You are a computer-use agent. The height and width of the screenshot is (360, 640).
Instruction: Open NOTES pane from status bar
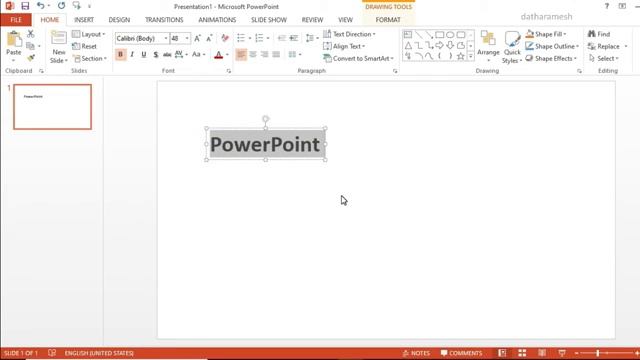click(x=416, y=353)
